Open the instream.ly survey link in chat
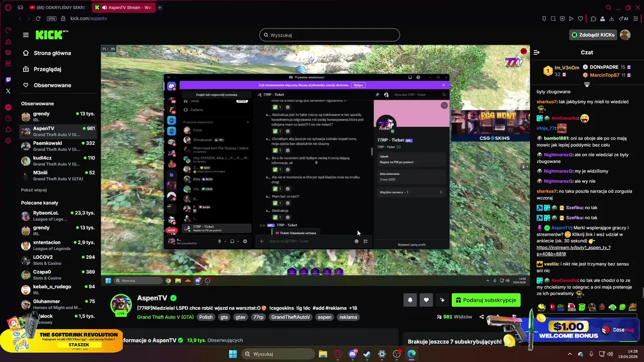Image resolution: width=644 pixels, height=362 pixels. point(574,250)
